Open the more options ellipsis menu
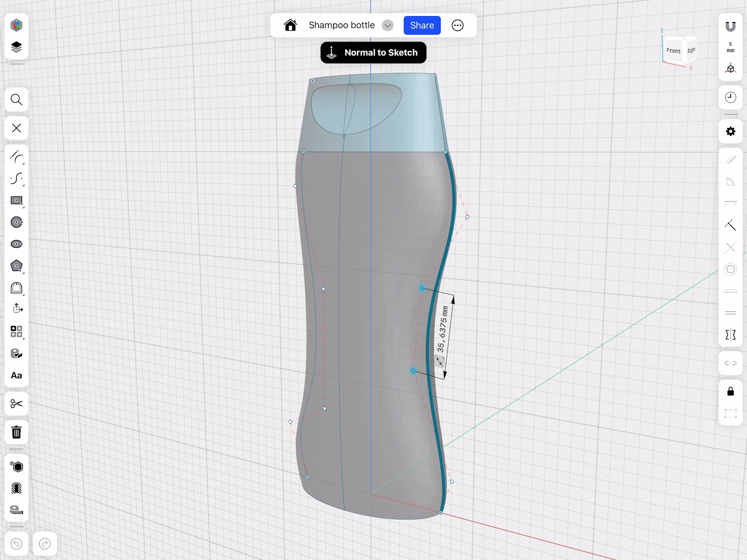This screenshot has height=560, width=747. tap(458, 26)
